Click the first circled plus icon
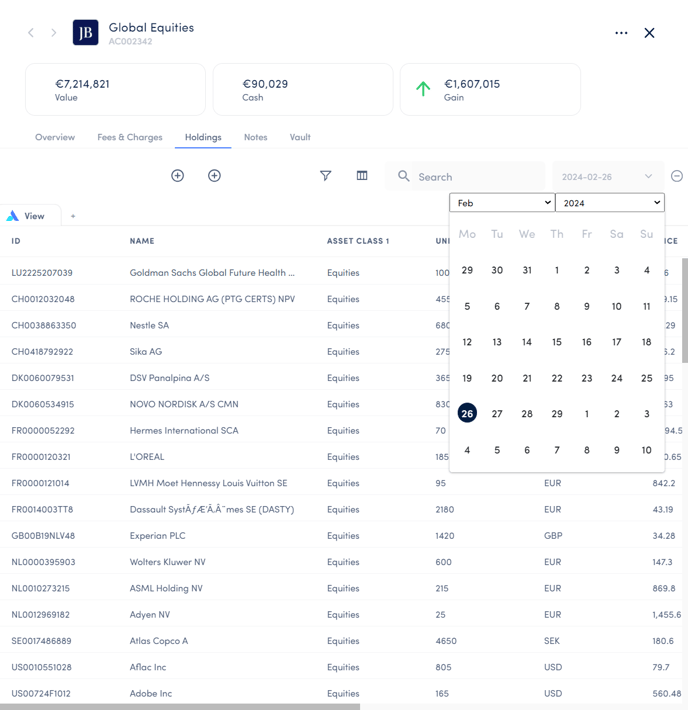688x710 pixels. tap(178, 176)
